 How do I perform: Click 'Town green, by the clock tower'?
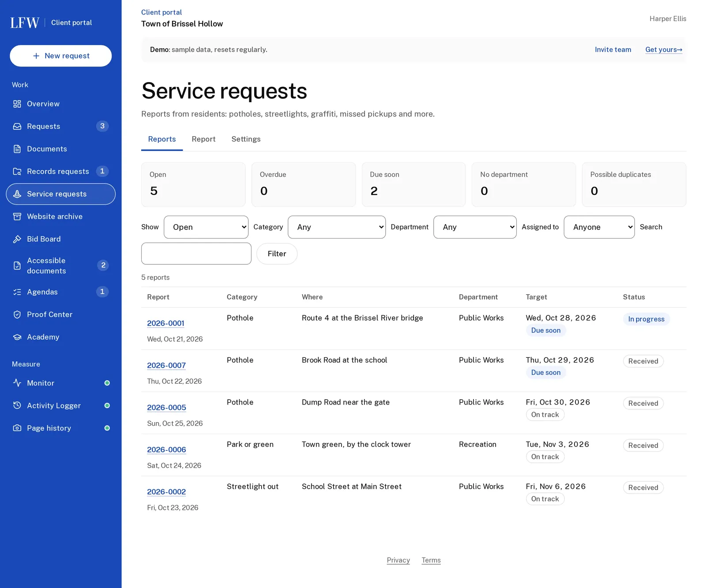point(356,444)
